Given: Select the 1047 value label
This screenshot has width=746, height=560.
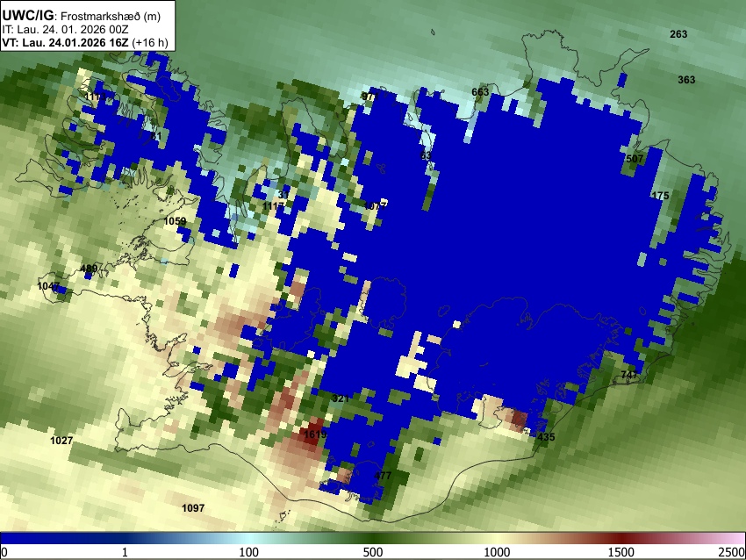Looking at the screenshot, I should point(48,286).
